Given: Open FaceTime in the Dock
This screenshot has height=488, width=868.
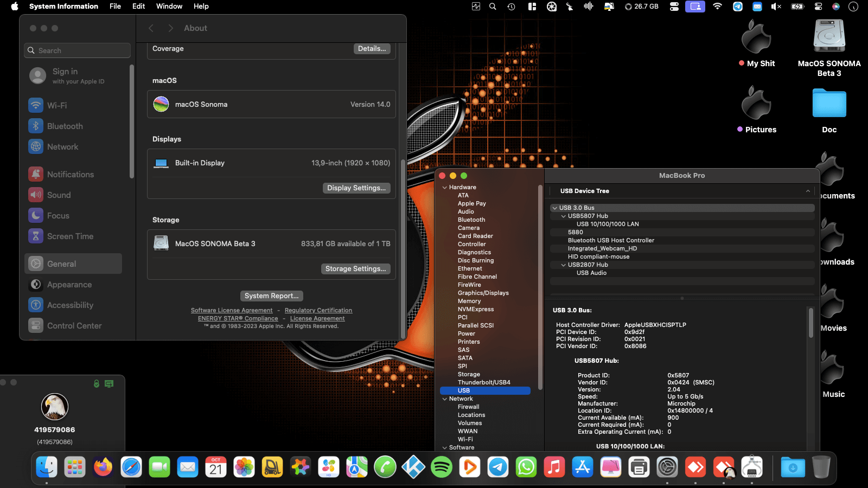Looking at the screenshot, I should (x=159, y=467).
